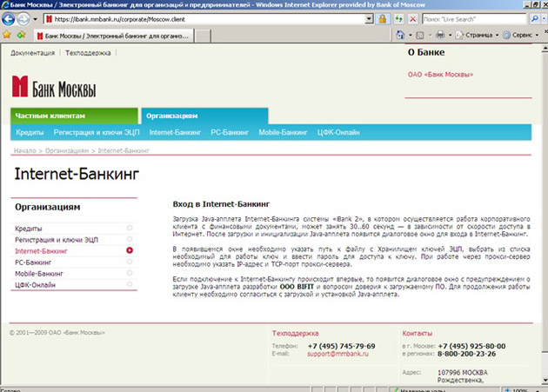Select PC-Банкинг in blue navigation bar
Viewport: 548px width, 392px height.
(x=230, y=132)
